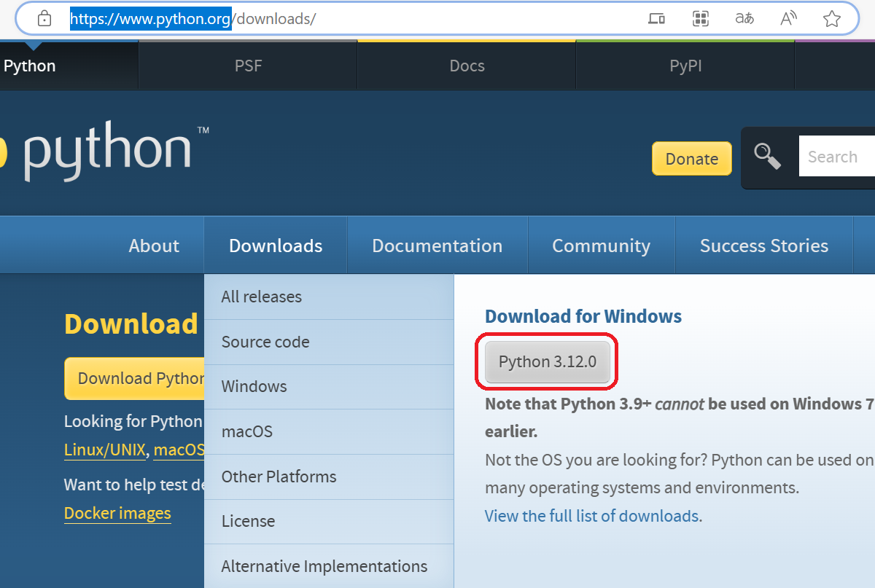
Task: Open the Documentation navigation menu
Action: click(437, 246)
